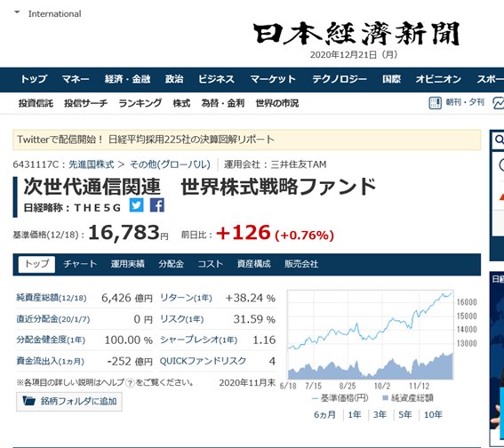The width and height of the screenshot is (504, 448).
Task: Open オピニオン navigation item
Action: (438, 79)
